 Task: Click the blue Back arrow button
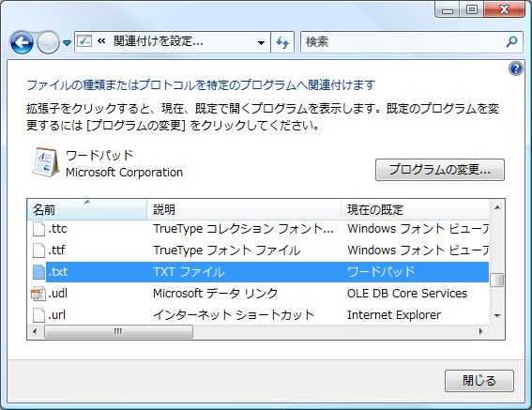pos(23,42)
